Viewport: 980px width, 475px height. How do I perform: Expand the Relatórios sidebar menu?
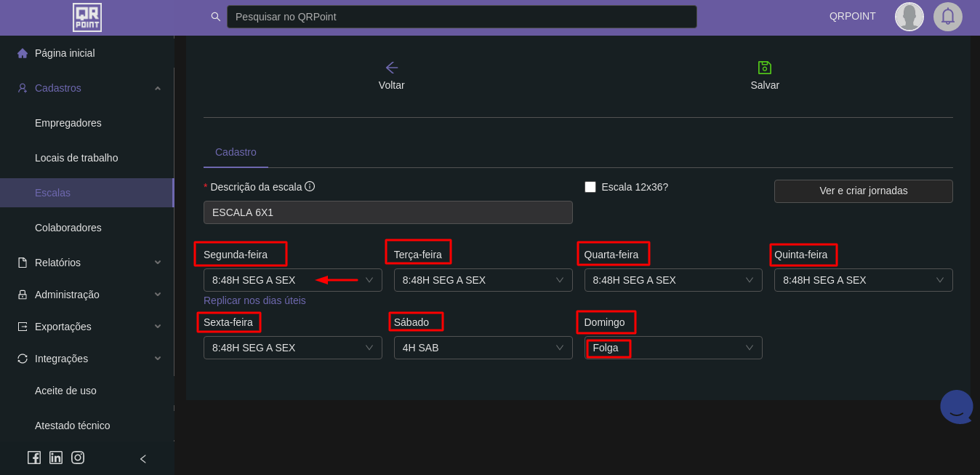click(x=87, y=263)
